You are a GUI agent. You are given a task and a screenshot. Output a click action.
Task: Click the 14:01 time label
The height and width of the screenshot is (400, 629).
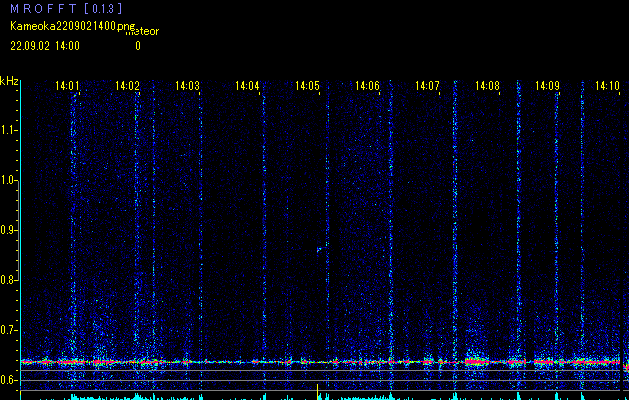point(67,86)
